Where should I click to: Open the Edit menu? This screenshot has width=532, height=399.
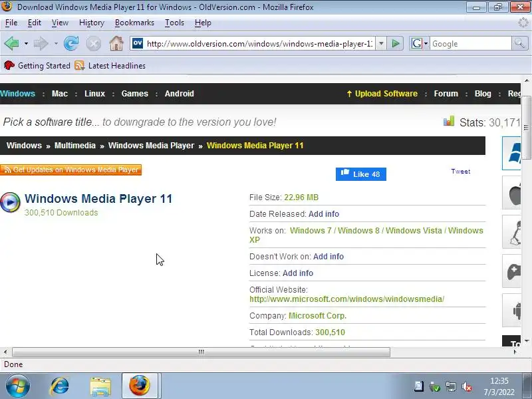pos(35,23)
